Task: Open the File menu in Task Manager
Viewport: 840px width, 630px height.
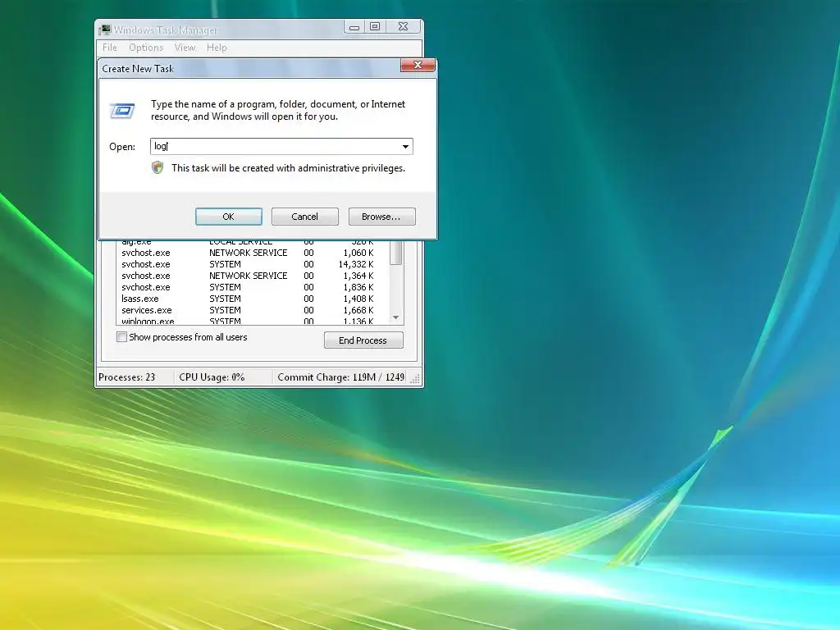Action: click(x=110, y=47)
